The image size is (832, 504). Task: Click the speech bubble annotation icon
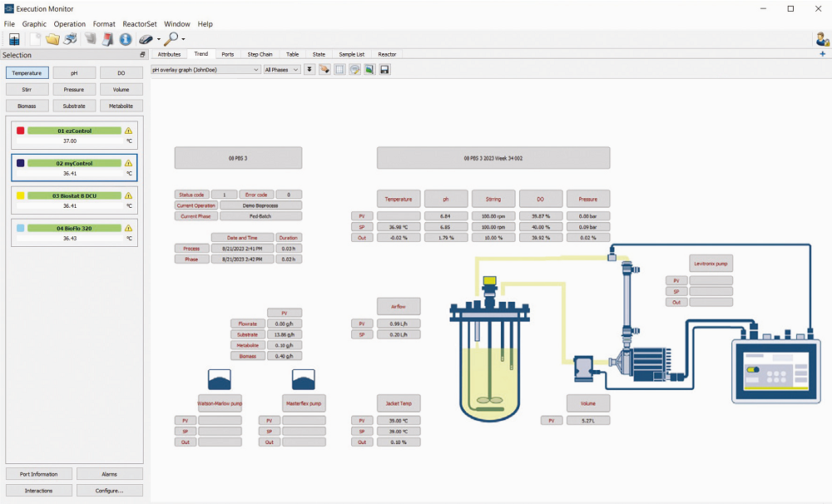click(354, 70)
